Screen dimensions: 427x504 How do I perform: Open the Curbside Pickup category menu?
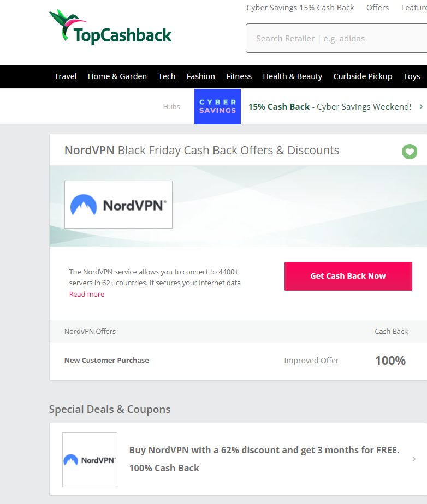tap(363, 76)
